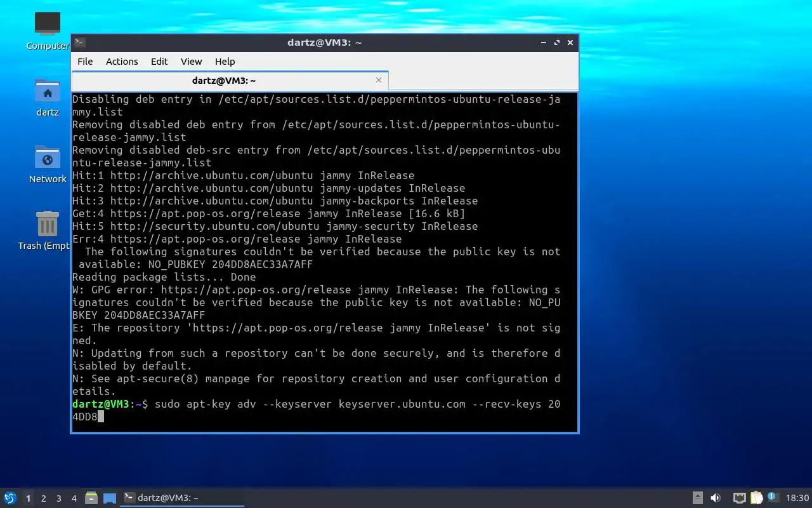Switch to workspace 2 in pager
This screenshot has width=812, height=508.
click(x=44, y=498)
